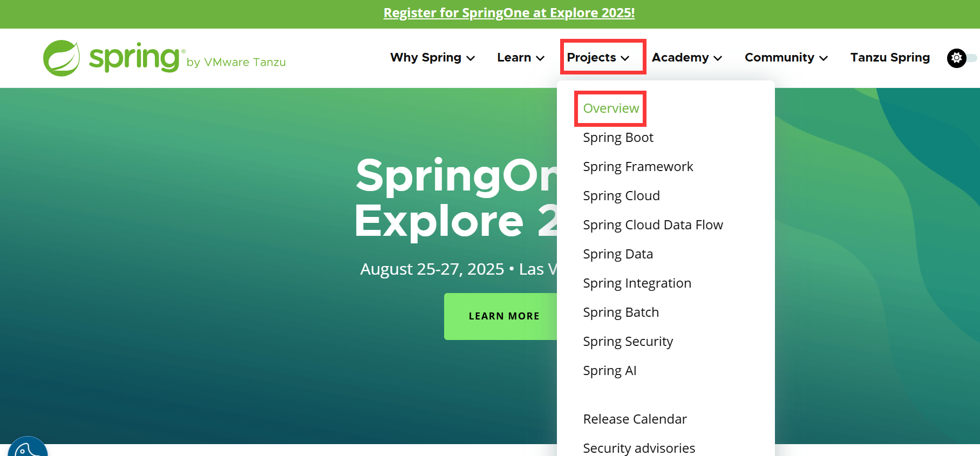The image size is (980, 456).
Task: Select Spring Batch in the list
Action: coord(621,312)
